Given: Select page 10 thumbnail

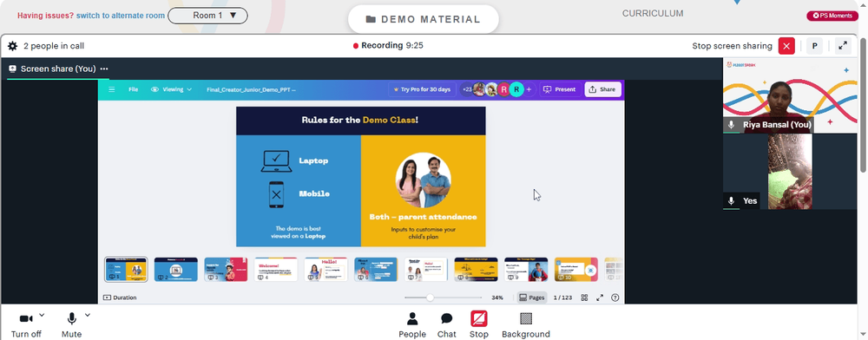Looking at the screenshot, I should click(x=576, y=269).
